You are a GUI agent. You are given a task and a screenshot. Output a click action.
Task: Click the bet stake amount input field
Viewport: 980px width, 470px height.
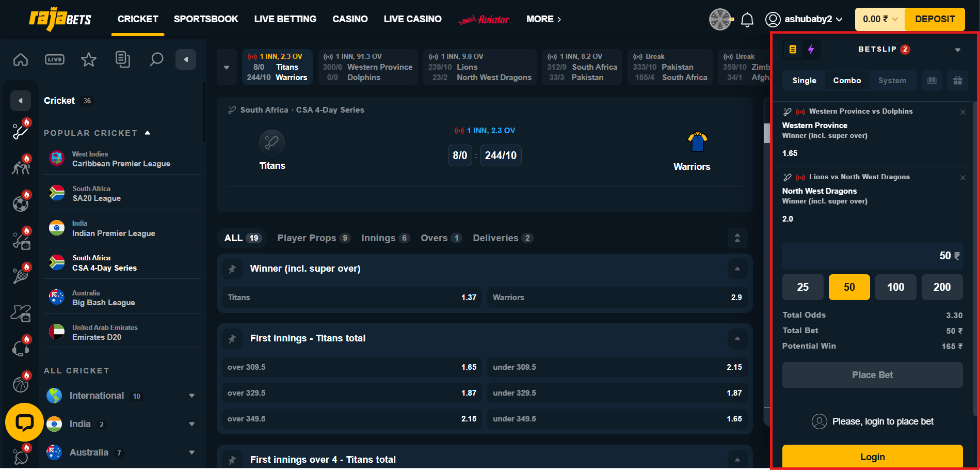[x=872, y=256]
